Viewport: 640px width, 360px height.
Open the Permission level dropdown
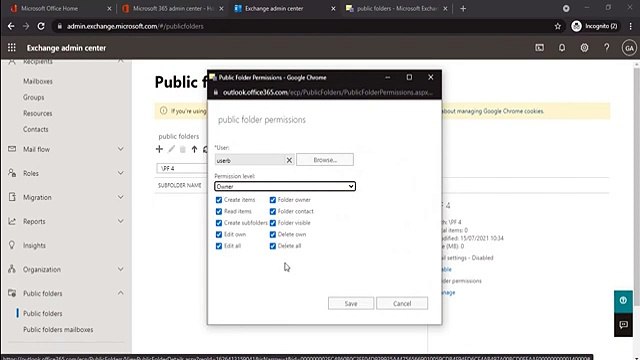click(285, 187)
